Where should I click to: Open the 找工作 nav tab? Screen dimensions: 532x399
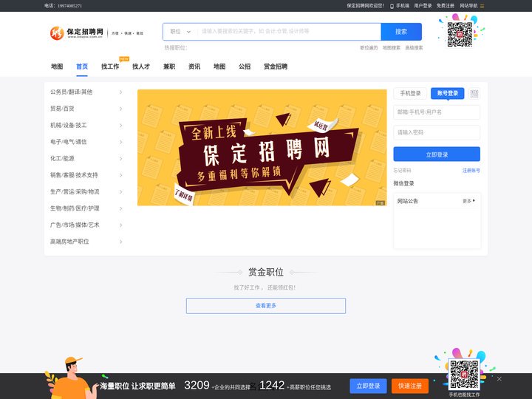(x=110, y=66)
